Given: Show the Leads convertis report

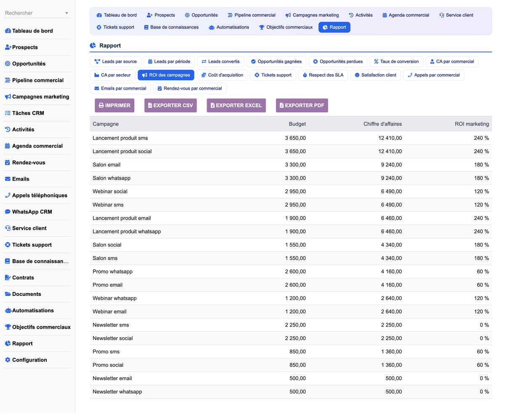Looking at the screenshot, I should pyautogui.click(x=221, y=61).
